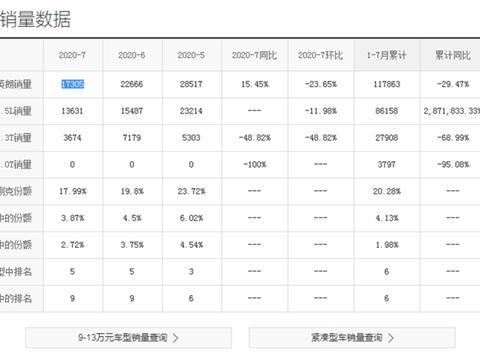Select the 2020-6 column header
The width and height of the screenshot is (480, 360).
[132, 55]
